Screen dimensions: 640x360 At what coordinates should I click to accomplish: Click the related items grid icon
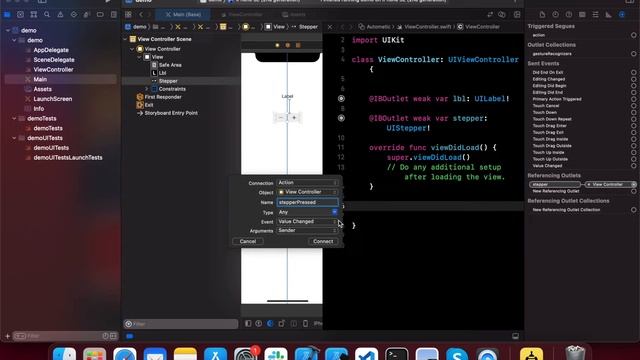coord(128,15)
